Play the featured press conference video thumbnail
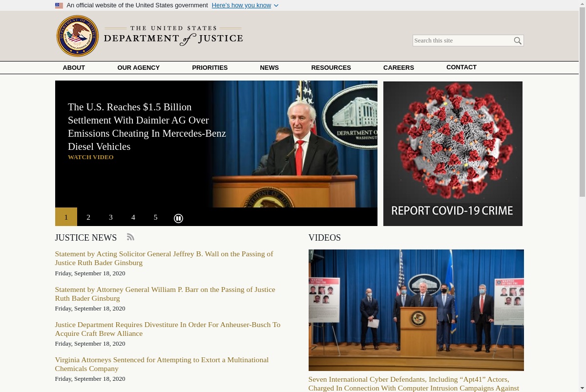Screen dimensions: 586x392 (416, 310)
